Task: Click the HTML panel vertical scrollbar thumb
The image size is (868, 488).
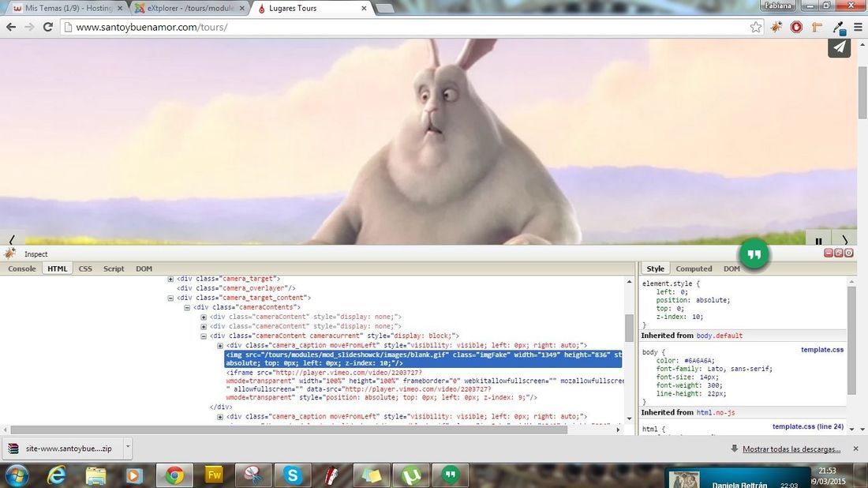Action: 629,328
